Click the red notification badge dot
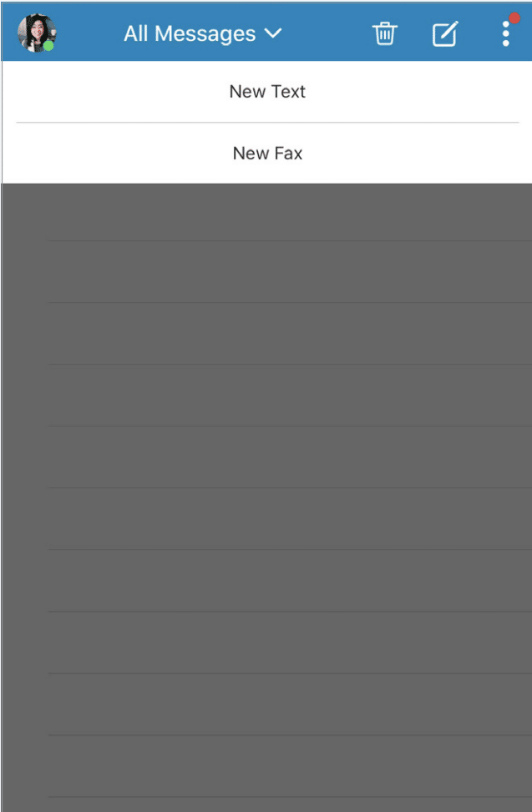532x812 pixels. click(x=514, y=18)
